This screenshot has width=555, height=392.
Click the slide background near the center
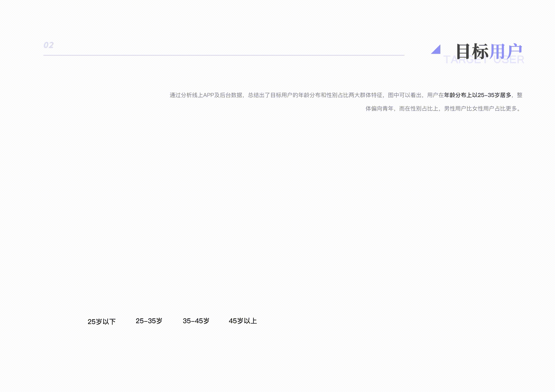(277, 196)
